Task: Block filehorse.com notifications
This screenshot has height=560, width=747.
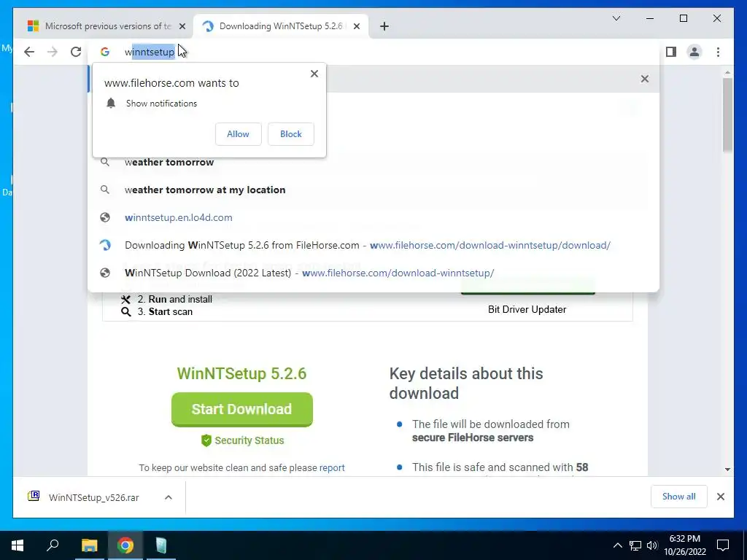Action: [290, 134]
